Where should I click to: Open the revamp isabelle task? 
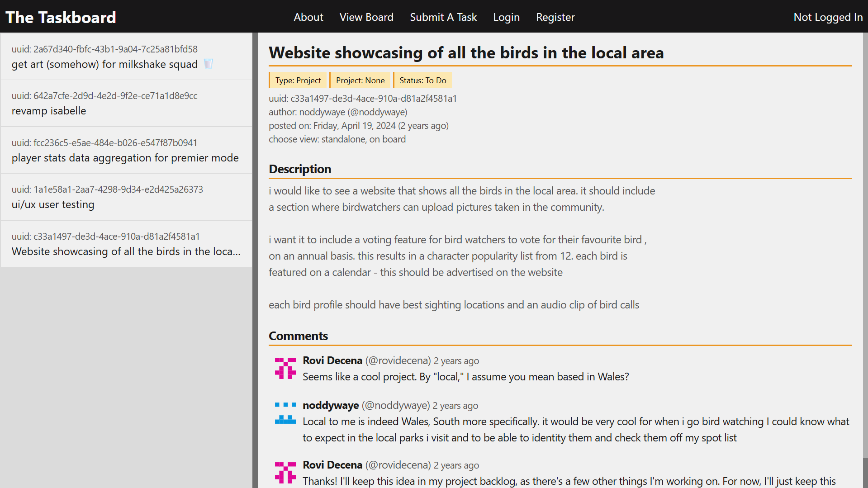pos(48,110)
